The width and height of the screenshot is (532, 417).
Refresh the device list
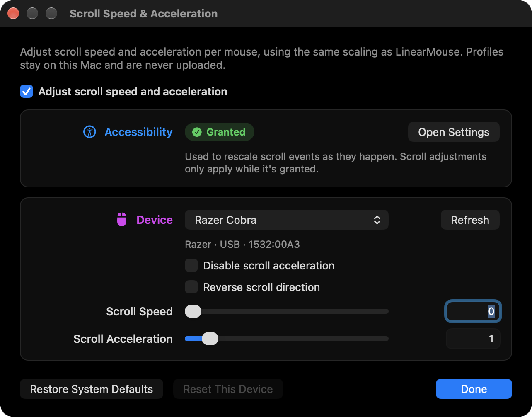tap(470, 220)
